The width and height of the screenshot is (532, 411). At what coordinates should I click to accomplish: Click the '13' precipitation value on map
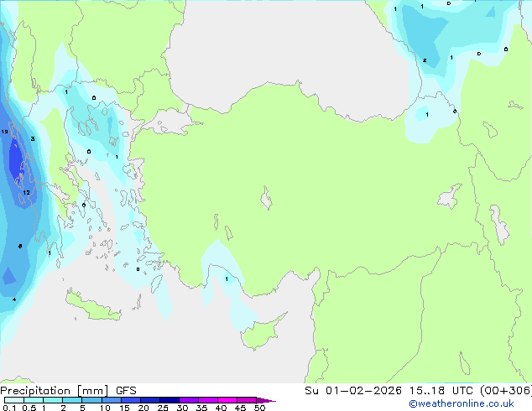[x=4, y=132]
